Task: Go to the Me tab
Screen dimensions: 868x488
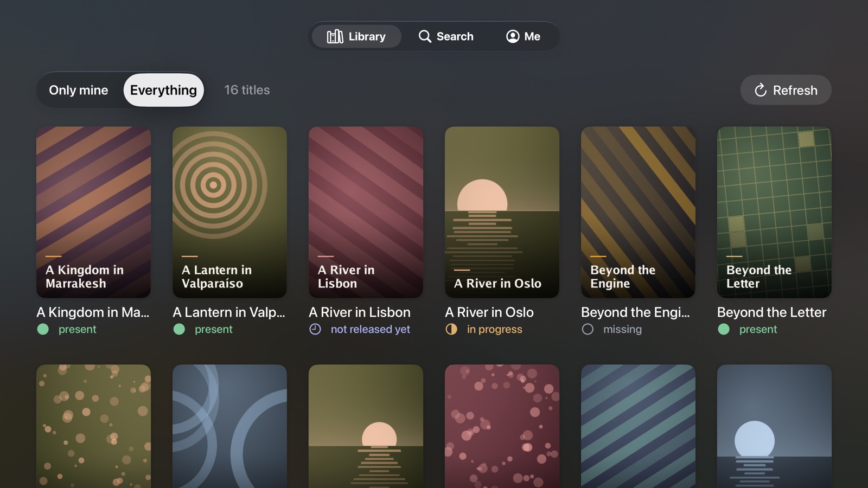Action: coord(523,36)
